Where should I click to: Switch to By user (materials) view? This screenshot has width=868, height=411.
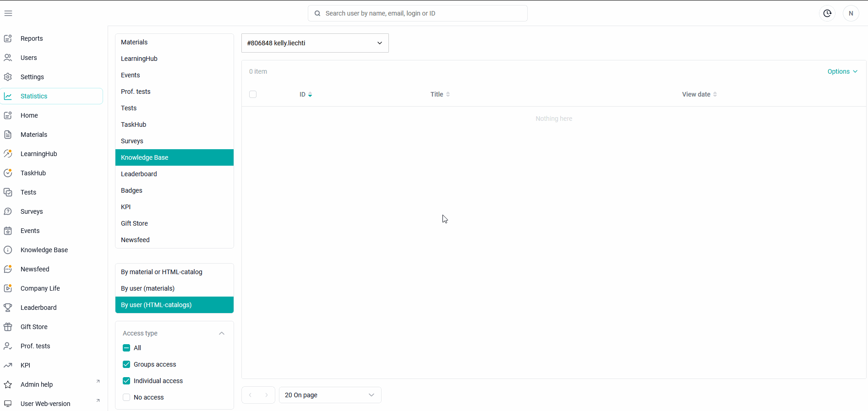(x=175, y=288)
